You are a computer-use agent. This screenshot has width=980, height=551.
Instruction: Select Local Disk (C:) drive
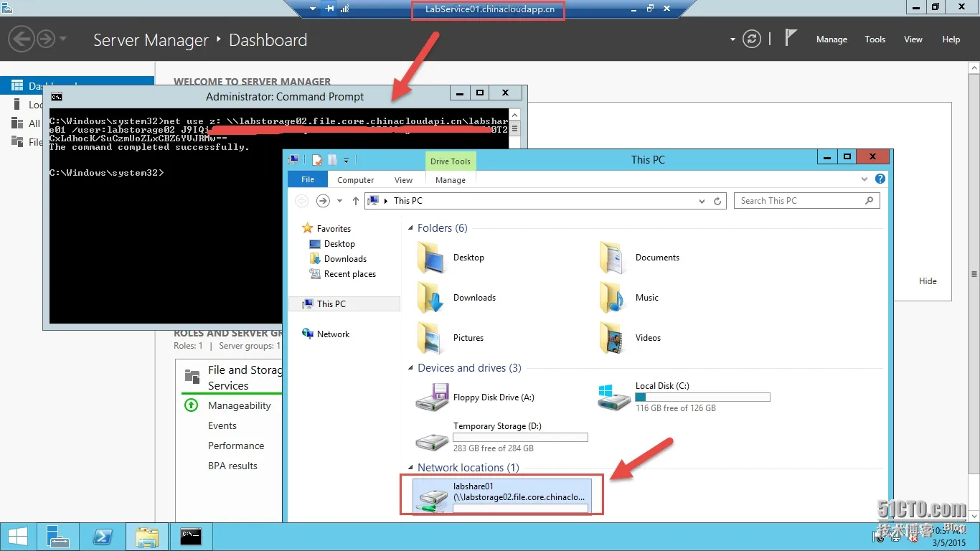pyautogui.click(x=684, y=397)
